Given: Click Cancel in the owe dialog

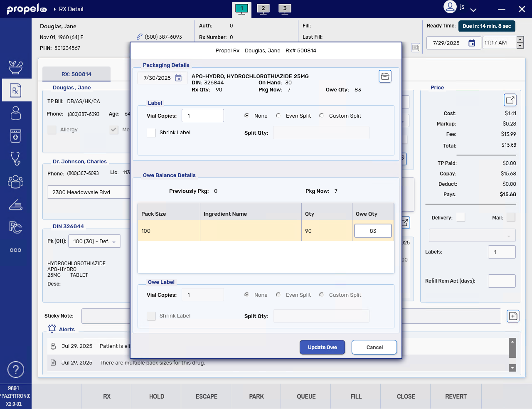Looking at the screenshot, I should click(374, 347).
